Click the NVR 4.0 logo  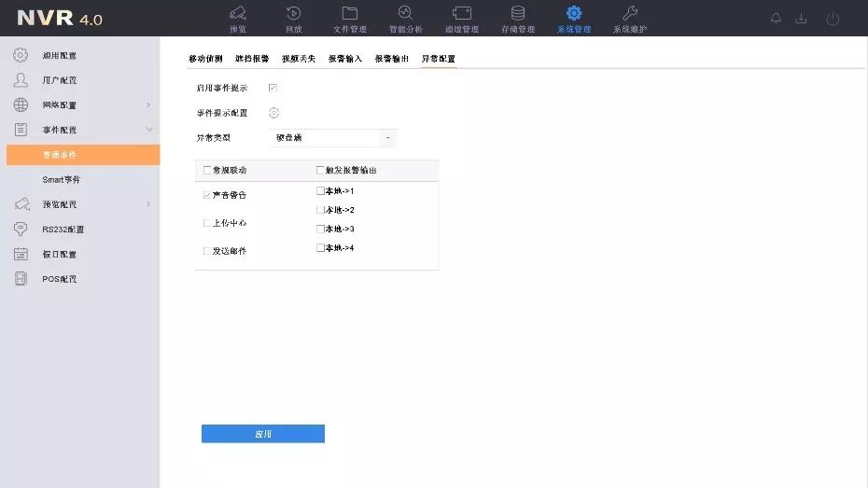pyautogui.click(x=60, y=19)
